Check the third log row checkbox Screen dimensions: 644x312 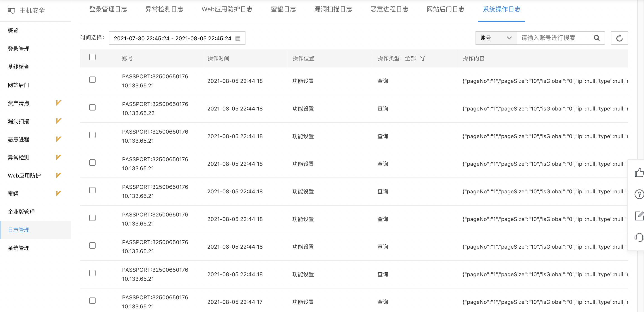pyautogui.click(x=92, y=135)
